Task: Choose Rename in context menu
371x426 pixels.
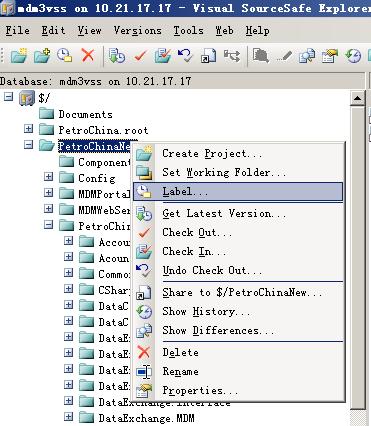Action: click(238, 372)
